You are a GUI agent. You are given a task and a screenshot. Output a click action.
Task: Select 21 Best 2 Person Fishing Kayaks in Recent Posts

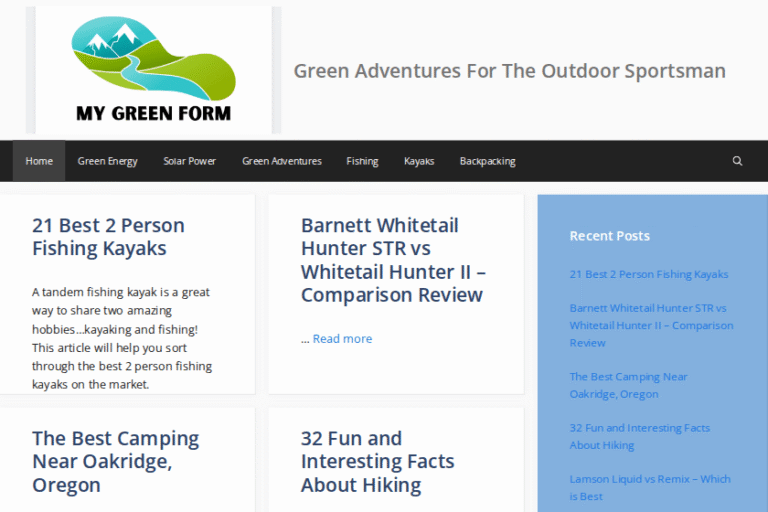(x=648, y=274)
